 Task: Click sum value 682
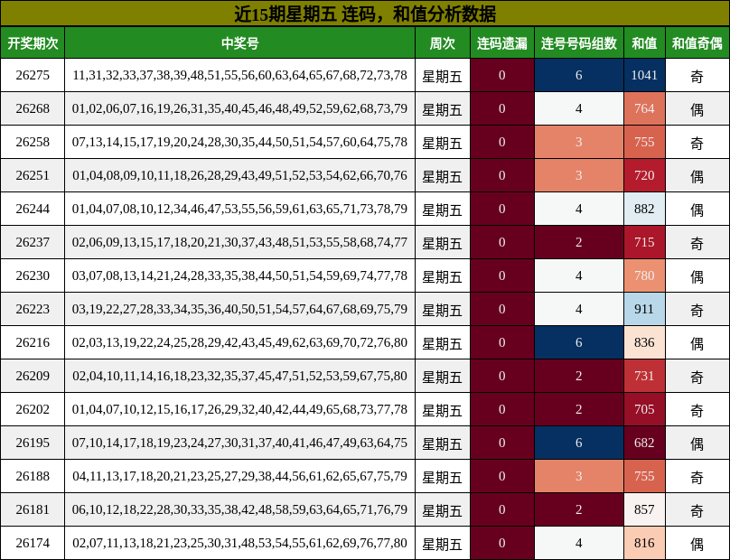644,443
